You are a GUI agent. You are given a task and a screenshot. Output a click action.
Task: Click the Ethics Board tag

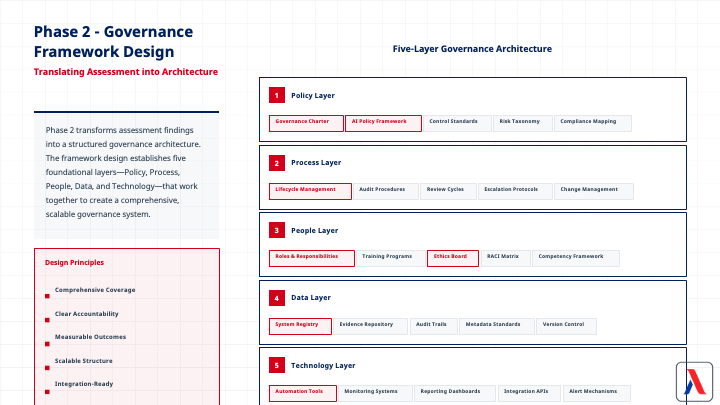(452, 257)
